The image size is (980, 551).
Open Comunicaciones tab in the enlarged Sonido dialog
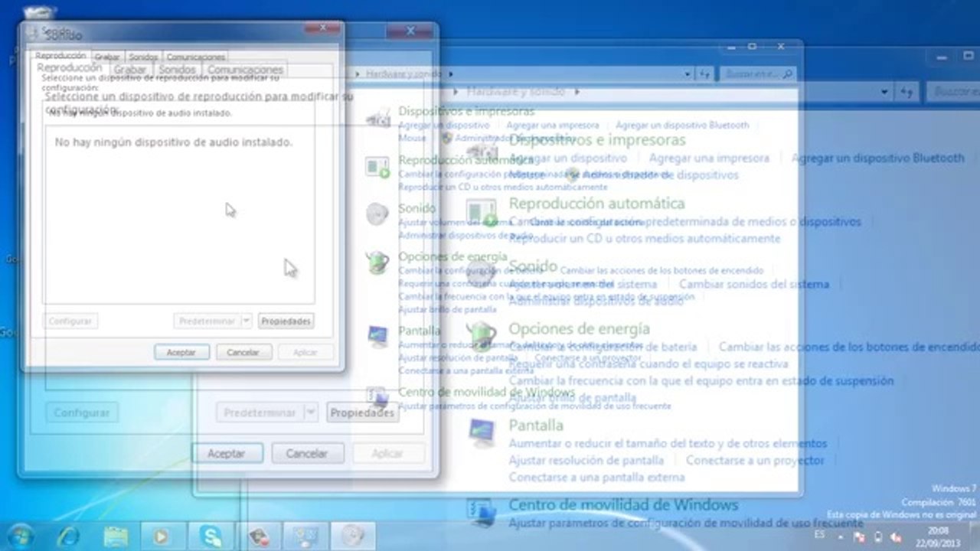click(246, 70)
